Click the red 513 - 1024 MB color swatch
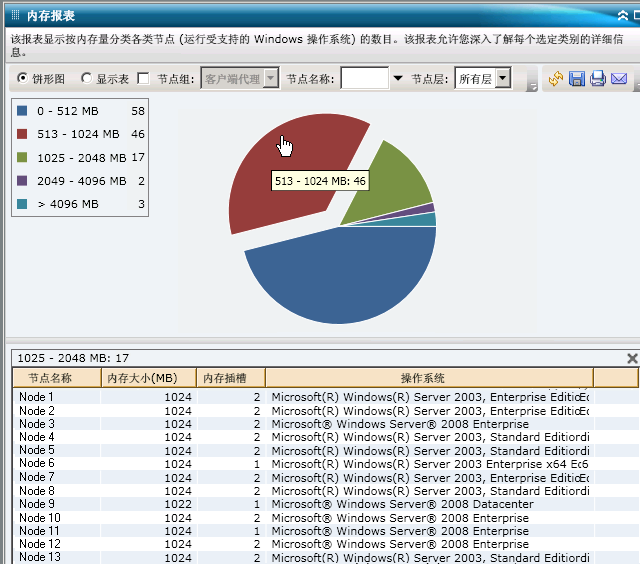The width and height of the screenshot is (640, 564). point(22,134)
